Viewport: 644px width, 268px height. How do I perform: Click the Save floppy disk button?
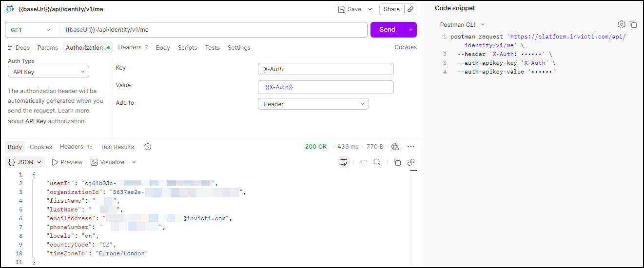pos(350,9)
